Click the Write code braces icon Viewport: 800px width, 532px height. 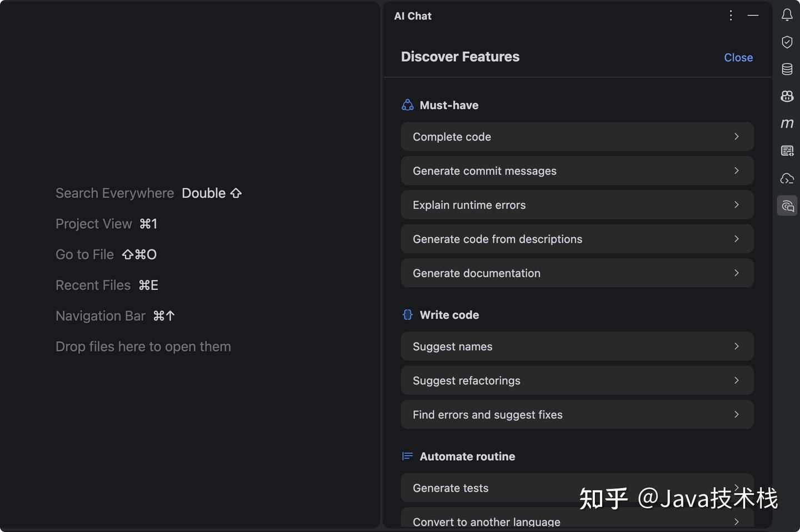point(407,315)
